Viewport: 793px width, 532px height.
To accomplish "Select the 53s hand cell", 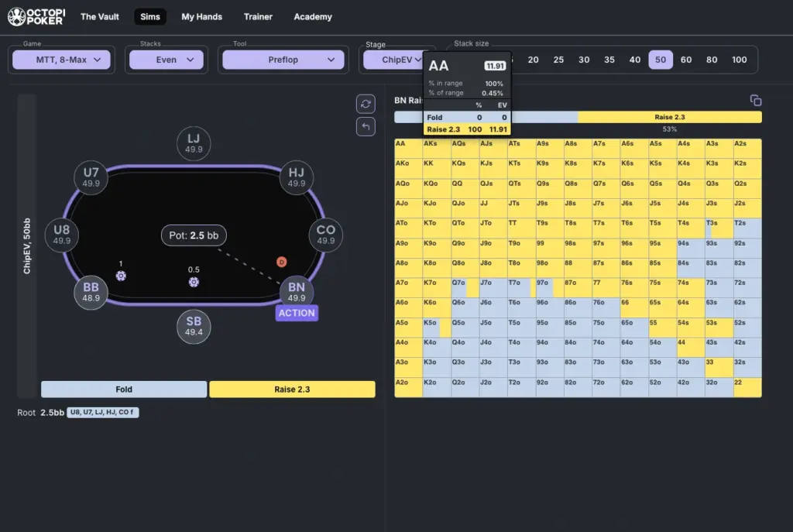I will tap(719, 328).
